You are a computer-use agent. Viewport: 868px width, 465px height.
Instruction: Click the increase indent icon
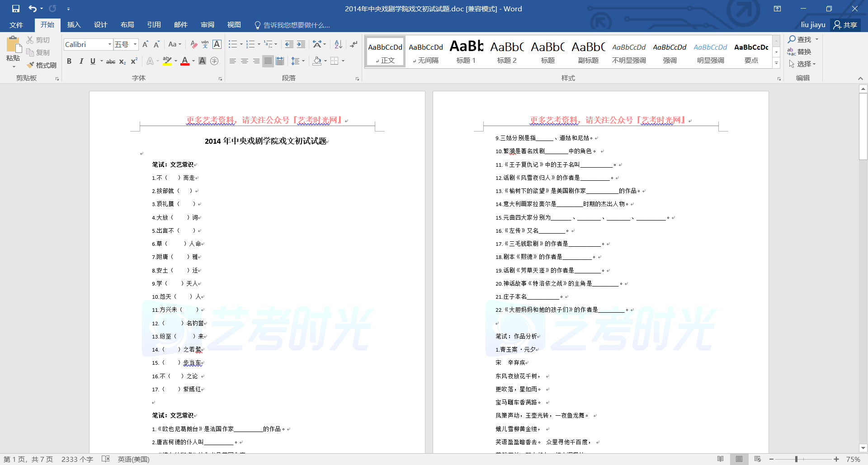pos(301,44)
